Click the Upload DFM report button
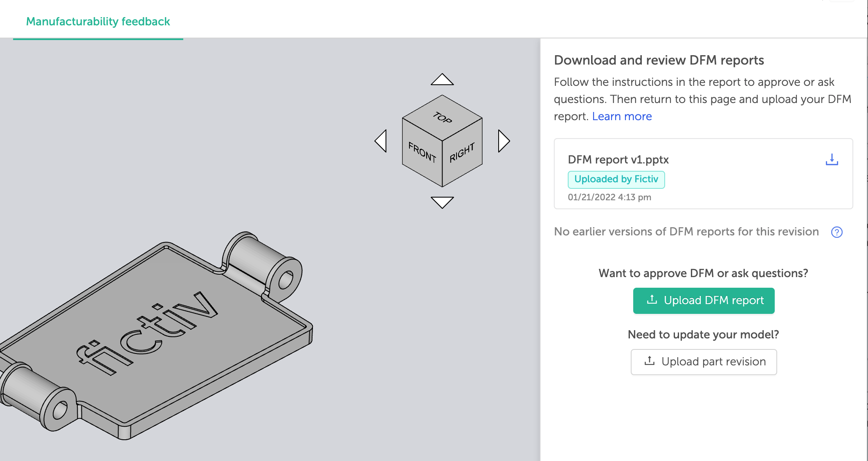The width and height of the screenshot is (868, 461). (704, 301)
